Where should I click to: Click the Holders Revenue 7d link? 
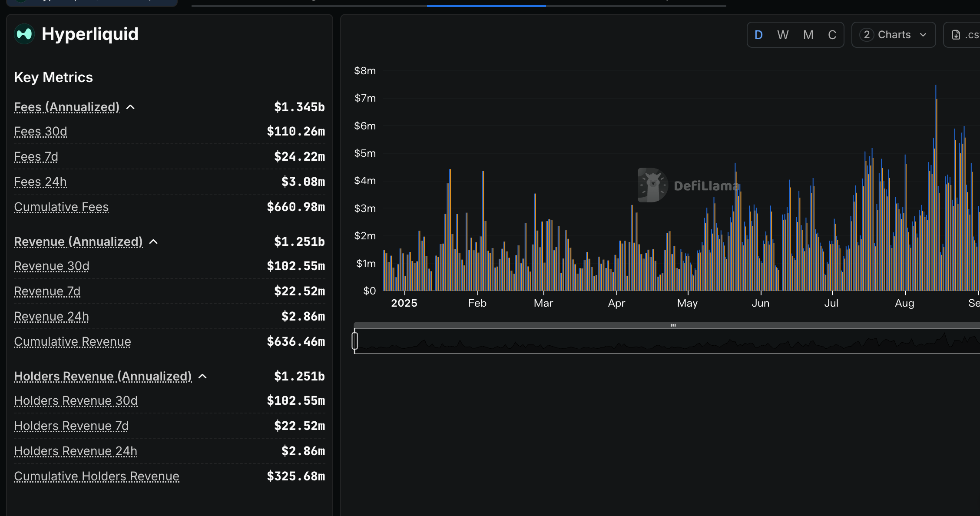point(71,426)
